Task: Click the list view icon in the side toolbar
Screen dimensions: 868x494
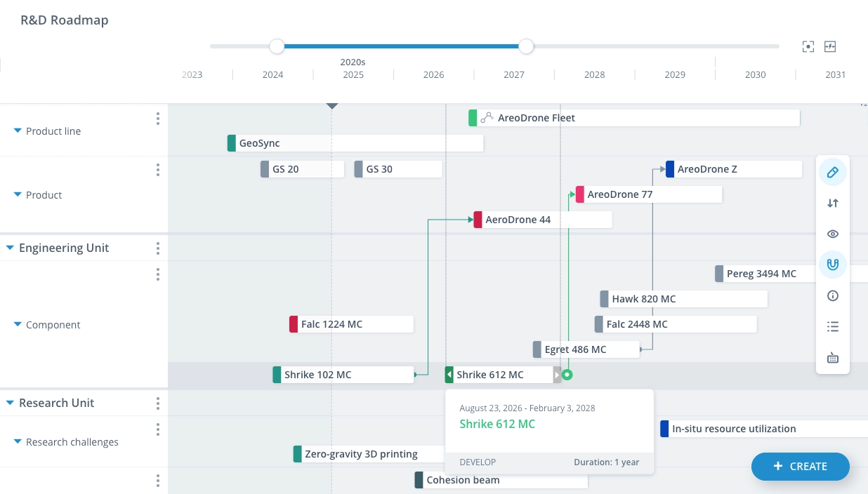Action: 833,326
